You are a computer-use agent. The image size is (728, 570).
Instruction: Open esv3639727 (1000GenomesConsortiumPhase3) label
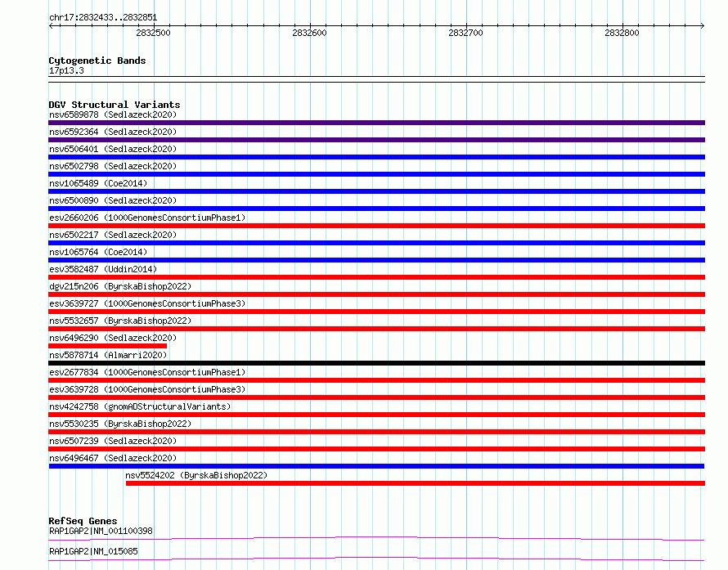click(147, 303)
